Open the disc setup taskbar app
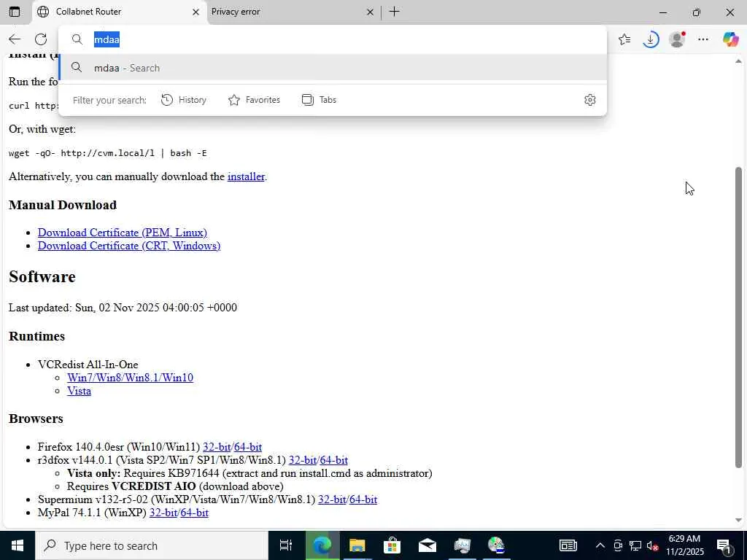The width and height of the screenshot is (747, 560). click(496, 545)
